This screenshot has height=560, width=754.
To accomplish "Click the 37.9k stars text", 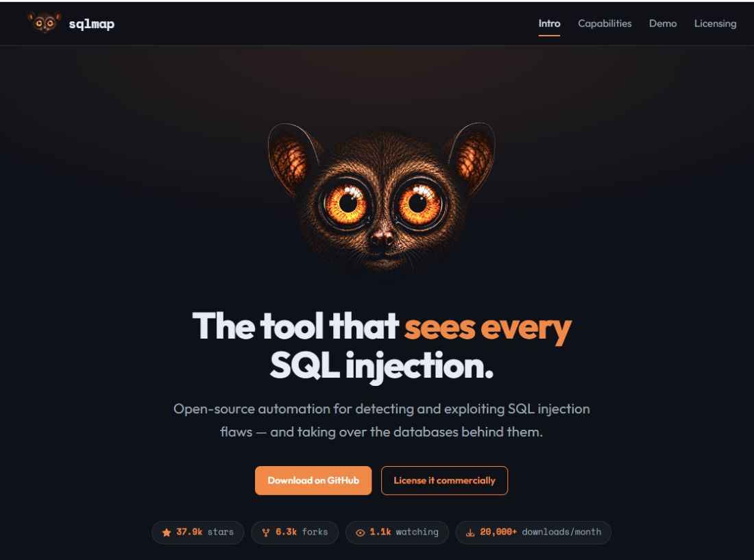I will pos(205,532).
